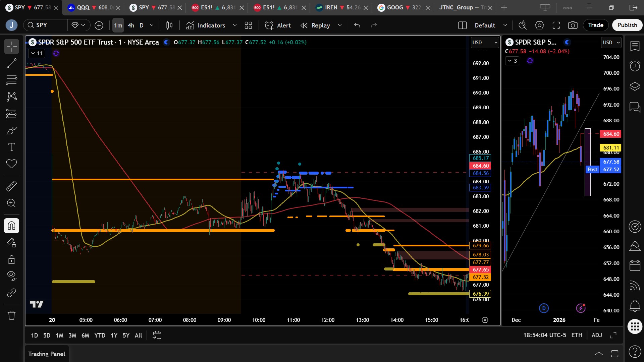Click the Publish button
The height and width of the screenshot is (362, 644).
pyautogui.click(x=627, y=25)
